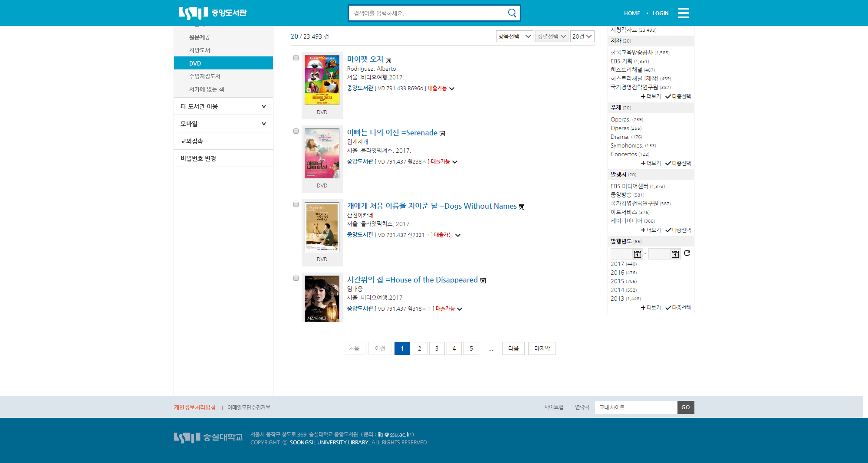
Task: Click Soongsil University footer logo
Action: point(208,437)
